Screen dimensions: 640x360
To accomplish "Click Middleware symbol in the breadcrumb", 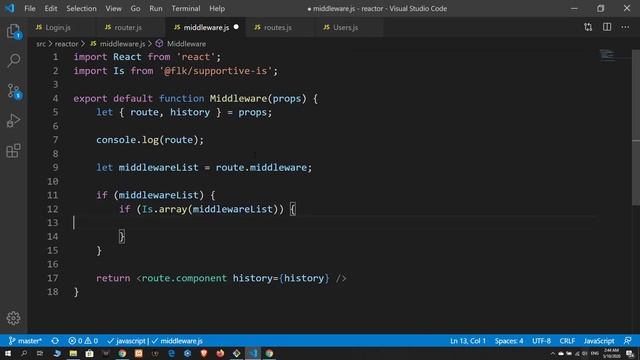I will coord(186,44).
